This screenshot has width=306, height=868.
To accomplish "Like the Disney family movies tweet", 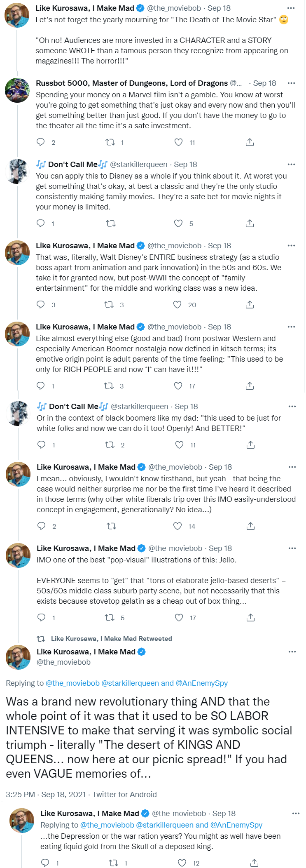I will tap(178, 223).
